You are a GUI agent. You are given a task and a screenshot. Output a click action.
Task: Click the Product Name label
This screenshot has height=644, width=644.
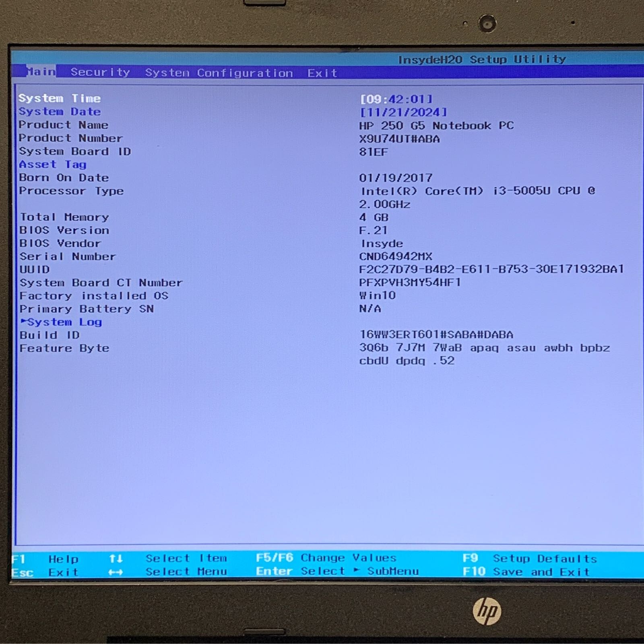[x=64, y=125]
